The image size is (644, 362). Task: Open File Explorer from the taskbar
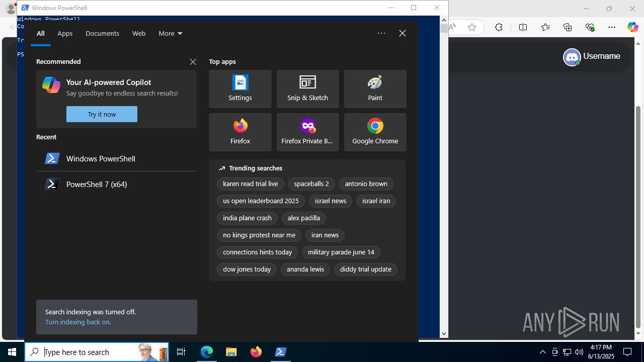click(231, 352)
